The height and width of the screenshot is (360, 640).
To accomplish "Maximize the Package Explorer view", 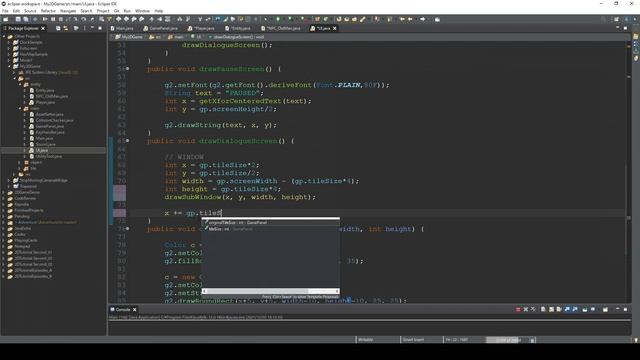I will click(x=100, y=29).
